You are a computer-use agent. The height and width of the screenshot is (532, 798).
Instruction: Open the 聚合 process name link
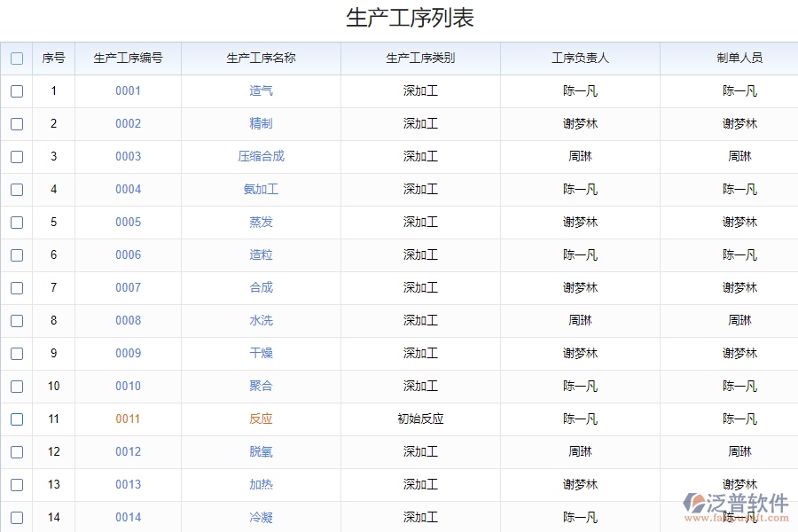tap(261, 386)
